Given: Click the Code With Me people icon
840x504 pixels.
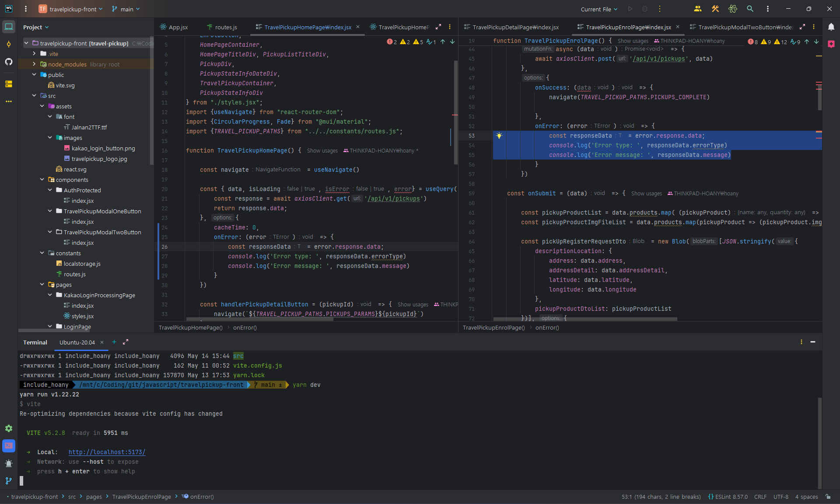Looking at the screenshot, I should pyautogui.click(x=698, y=9).
